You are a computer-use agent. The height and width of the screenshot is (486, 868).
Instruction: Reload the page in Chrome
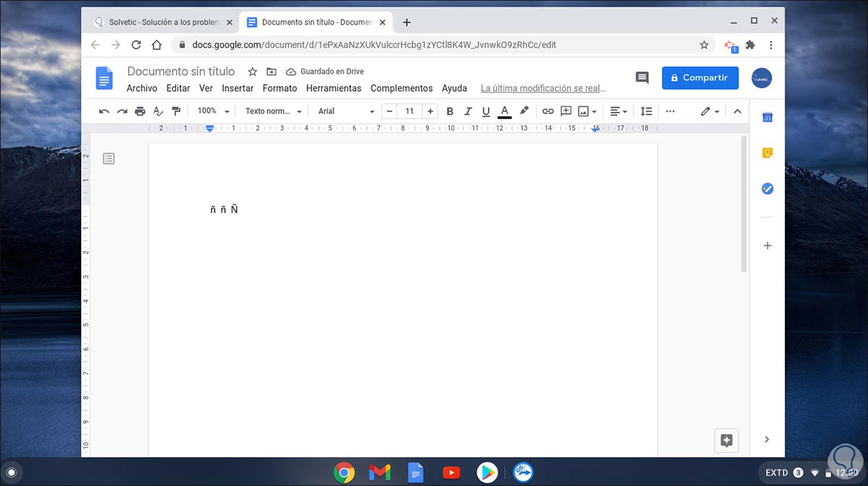(136, 45)
